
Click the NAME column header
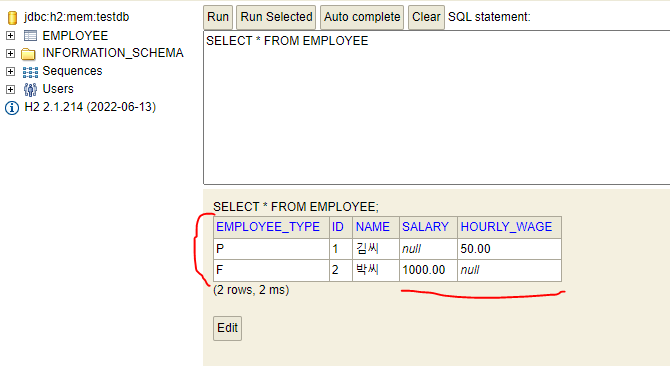(x=376, y=227)
